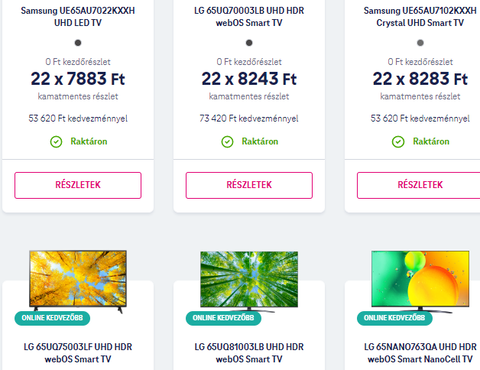Click the LG 65UQ75003LF TV thumbnail with yellow trees
The width and height of the screenshot is (480, 370).
(78, 280)
